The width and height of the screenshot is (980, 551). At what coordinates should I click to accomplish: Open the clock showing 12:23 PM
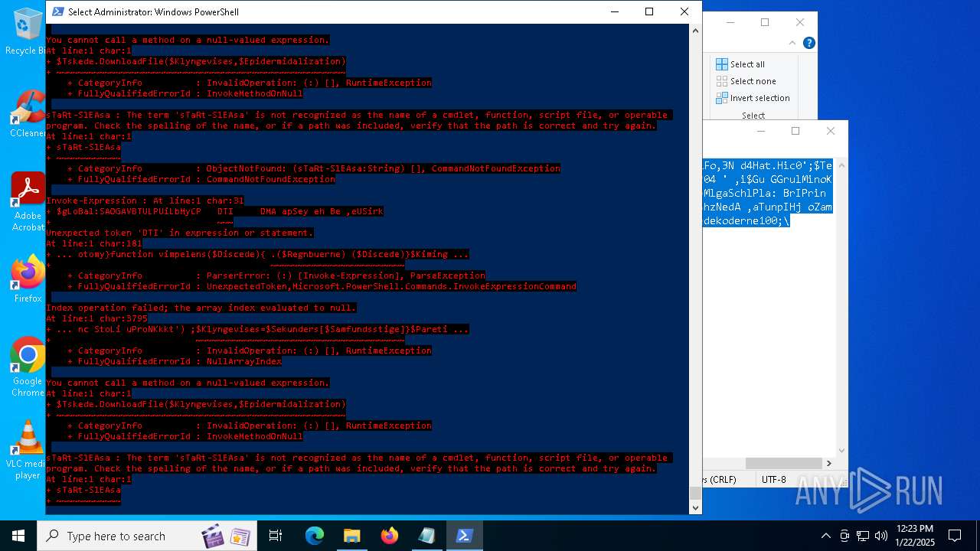click(914, 536)
